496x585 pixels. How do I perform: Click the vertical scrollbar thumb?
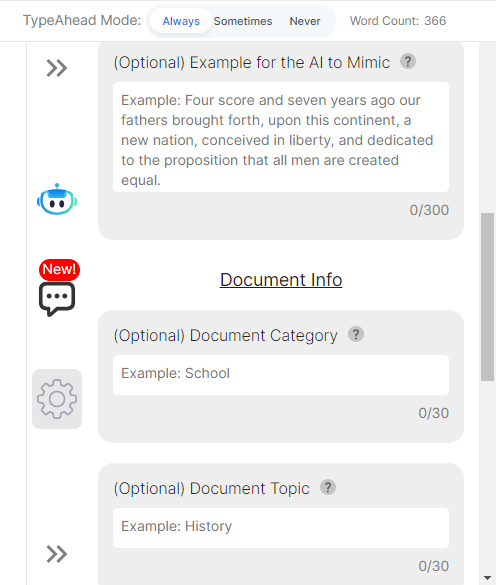pos(487,297)
